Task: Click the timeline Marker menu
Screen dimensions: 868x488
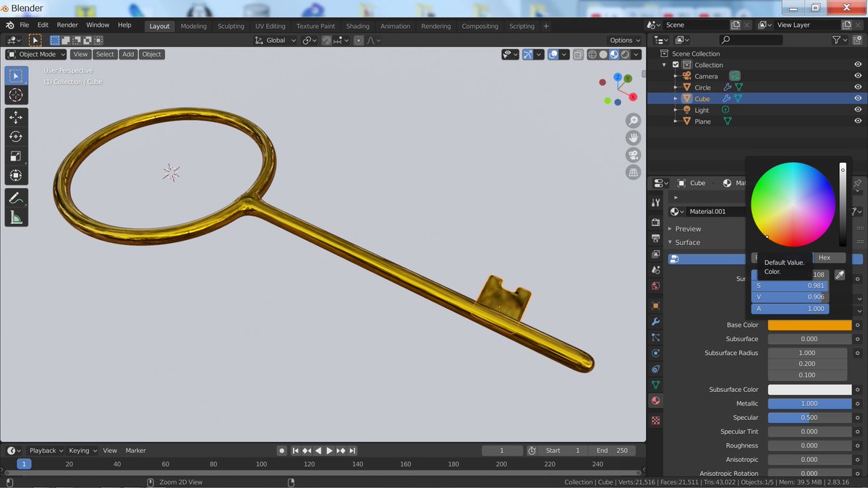Action: [x=135, y=450]
